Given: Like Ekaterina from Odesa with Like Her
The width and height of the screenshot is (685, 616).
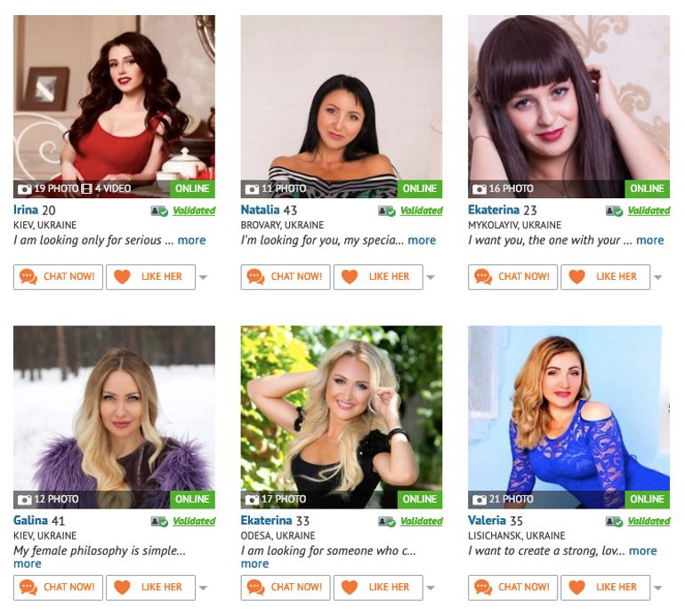Looking at the screenshot, I should pos(378,588).
